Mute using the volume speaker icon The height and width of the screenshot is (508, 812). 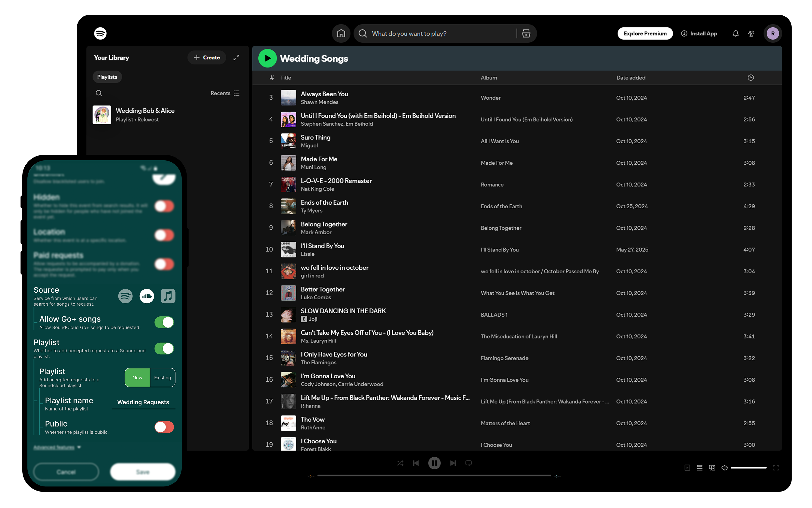(725, 468)
